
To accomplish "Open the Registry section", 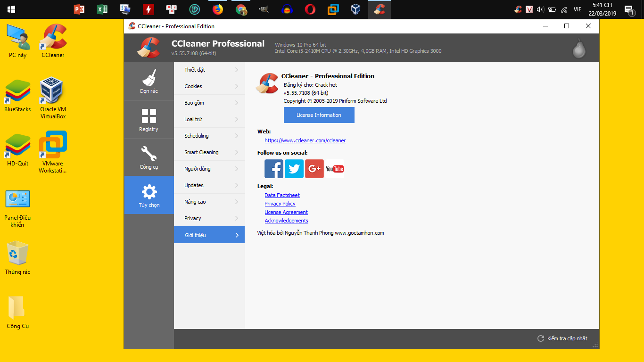I will (149, 119).
